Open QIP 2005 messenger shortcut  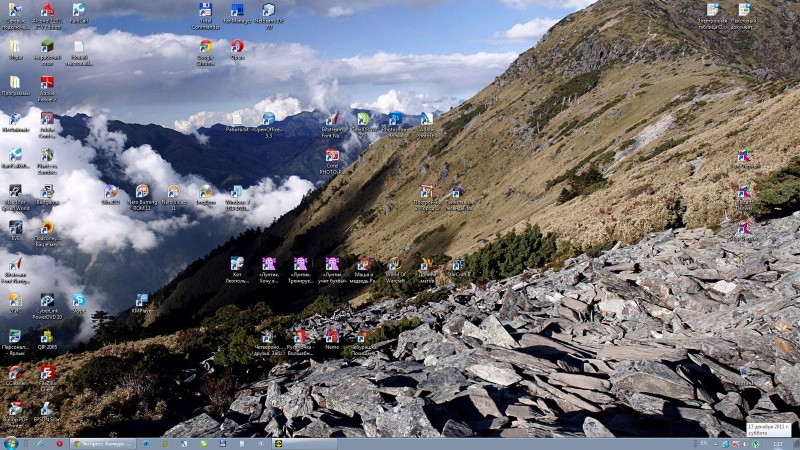coord(47,337)
